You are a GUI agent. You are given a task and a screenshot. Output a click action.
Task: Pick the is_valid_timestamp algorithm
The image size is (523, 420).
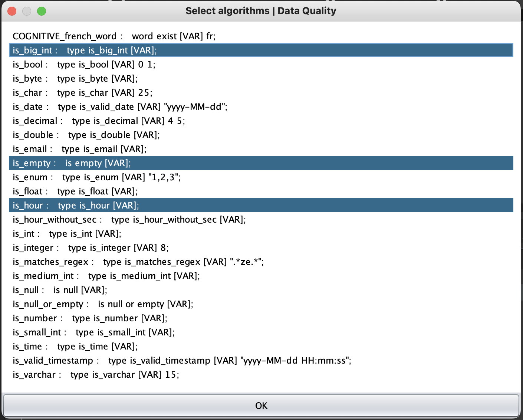pyautogui.click(x=182, y=361)
